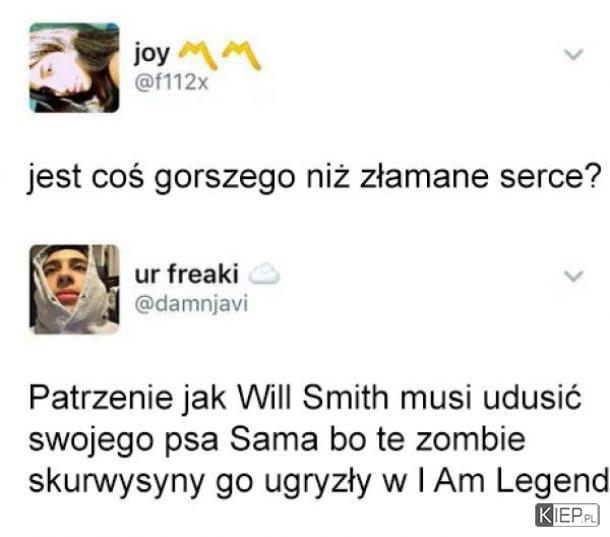Click the word Patrzenie starting the reply

click(101, 398)
